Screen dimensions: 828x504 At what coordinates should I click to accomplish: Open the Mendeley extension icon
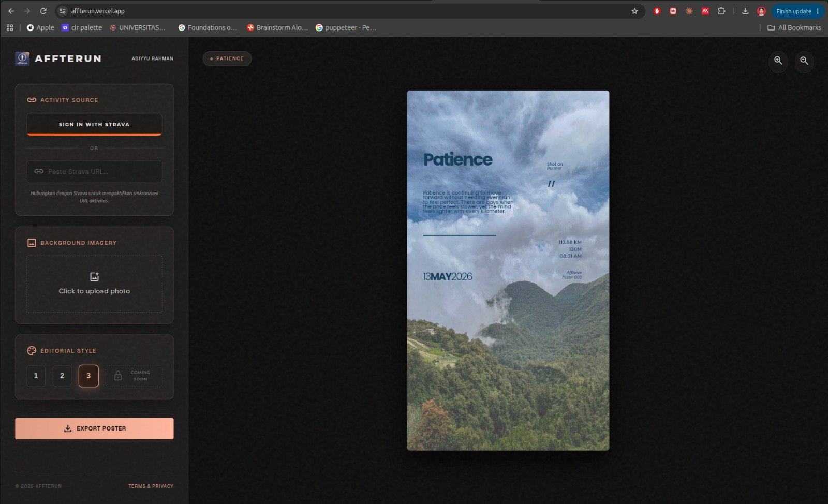[705, 11]
